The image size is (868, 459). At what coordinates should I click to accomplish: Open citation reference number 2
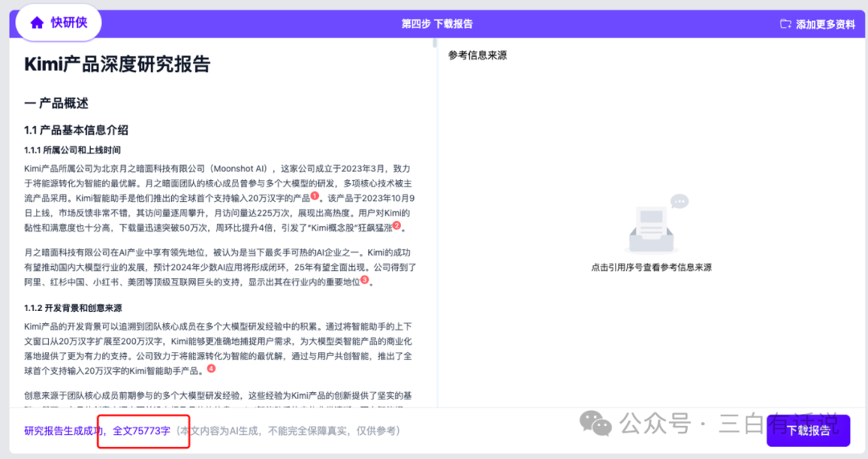click(397, 225)
